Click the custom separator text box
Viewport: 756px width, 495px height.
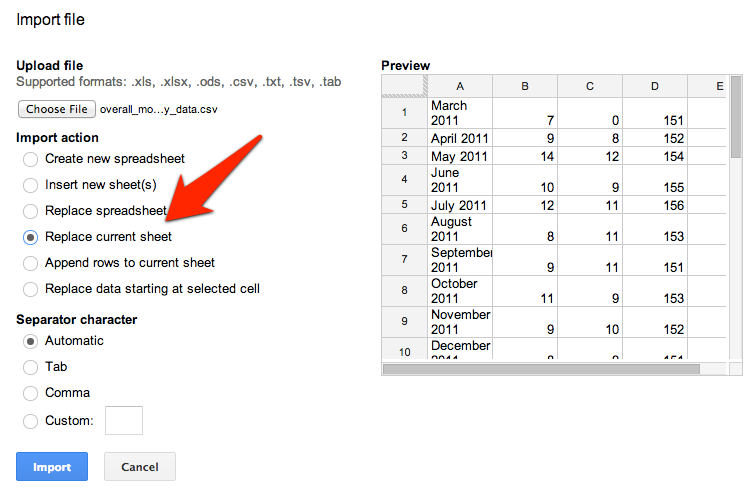[x=124, y=420]
